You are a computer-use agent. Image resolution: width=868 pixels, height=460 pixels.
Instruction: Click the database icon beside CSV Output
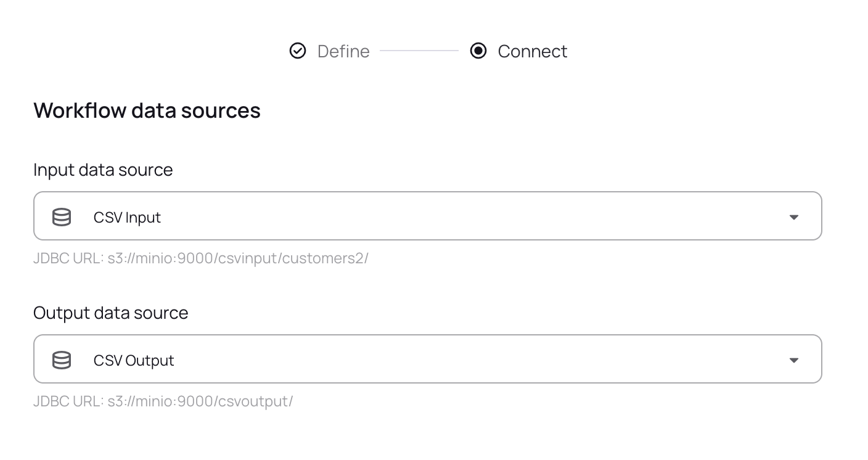point(62,360)
